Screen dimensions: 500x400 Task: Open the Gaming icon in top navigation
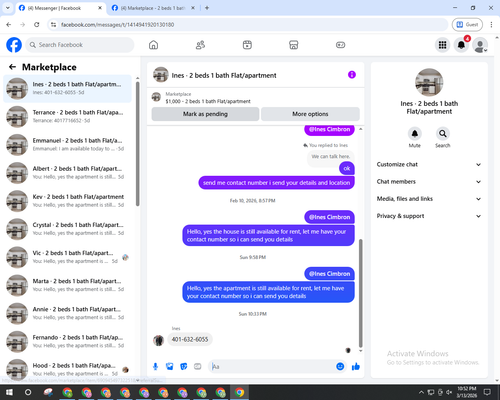pyautogui.click(x=340, y=45)
